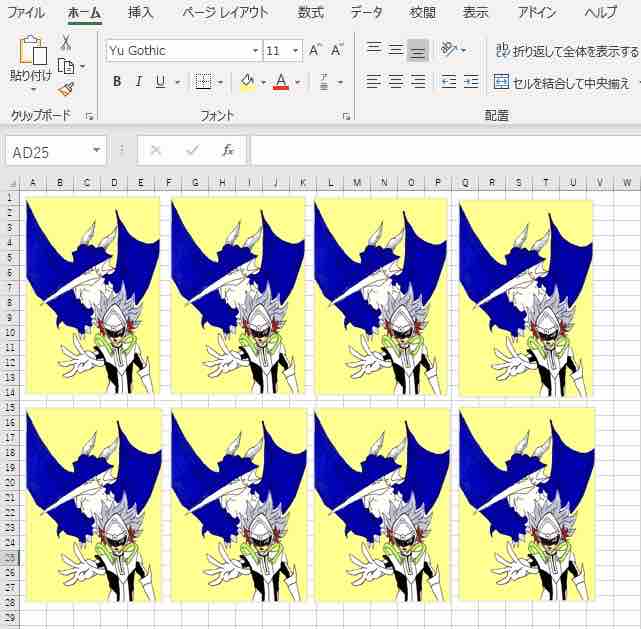Click into the formula bar input

tap(446, 150)
